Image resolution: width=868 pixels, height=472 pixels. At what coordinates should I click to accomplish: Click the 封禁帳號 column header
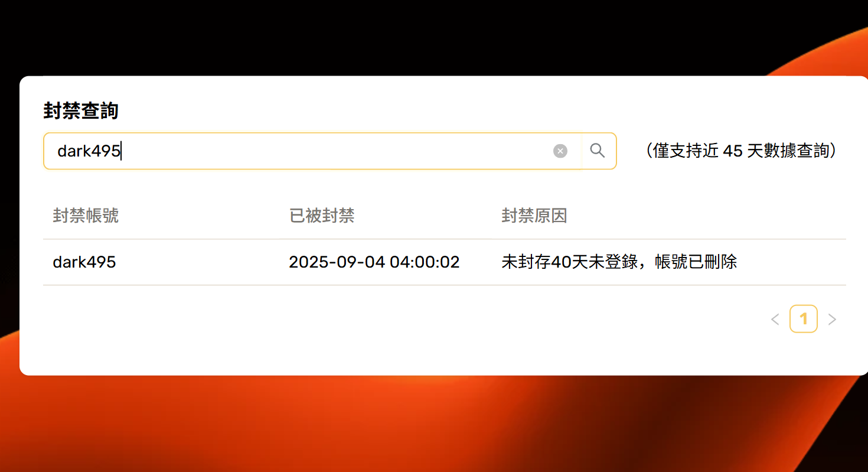click(x=86, y=216)
